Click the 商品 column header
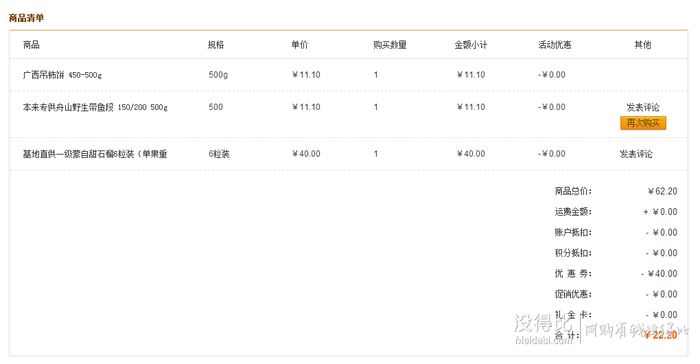 pyautogui.click(x=31, y=45)
